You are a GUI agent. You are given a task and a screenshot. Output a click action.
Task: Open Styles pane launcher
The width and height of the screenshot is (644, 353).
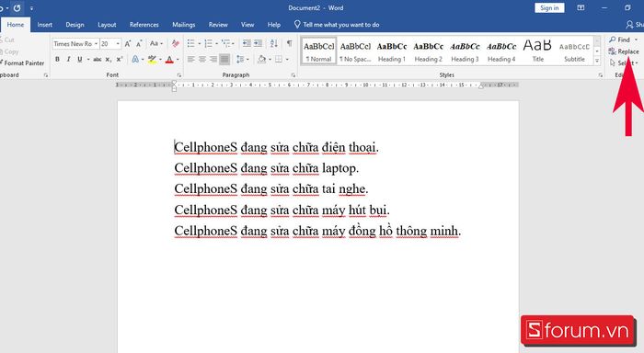coord(600,75)
